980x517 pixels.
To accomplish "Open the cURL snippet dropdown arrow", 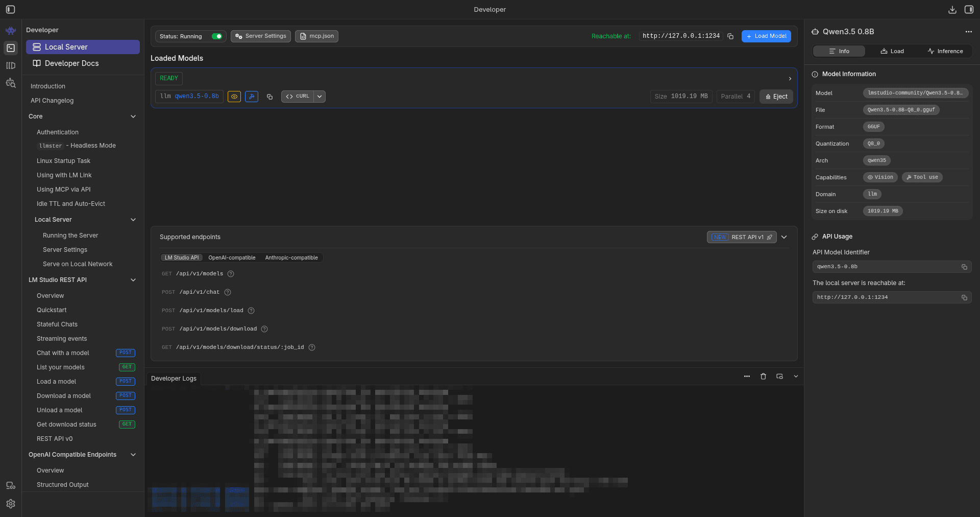I will click(320, 97).
